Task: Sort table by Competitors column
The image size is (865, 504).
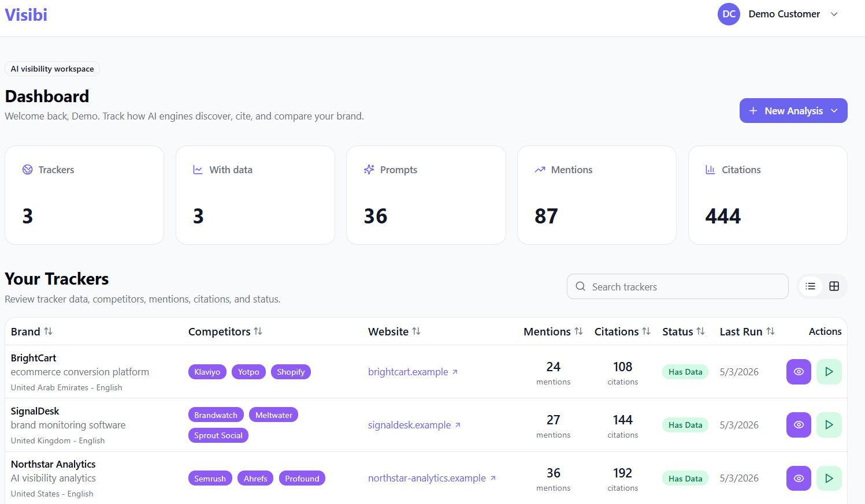Action: pos(225,331)
